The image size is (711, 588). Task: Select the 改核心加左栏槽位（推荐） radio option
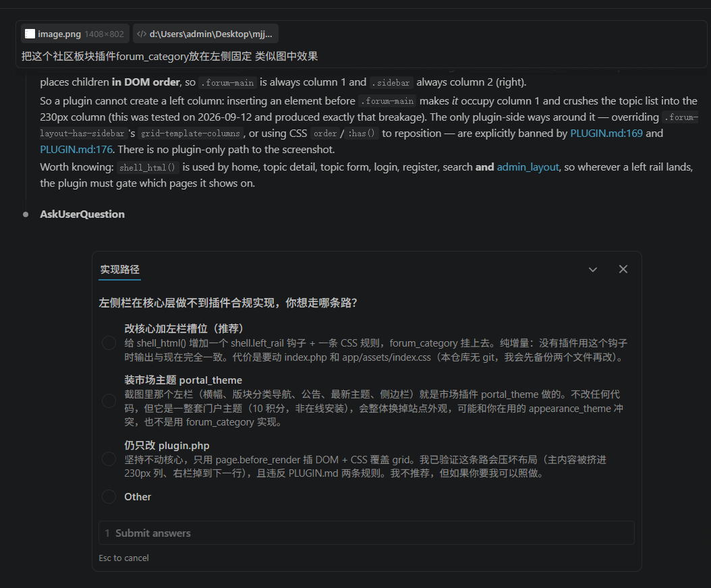click(109, 343)
